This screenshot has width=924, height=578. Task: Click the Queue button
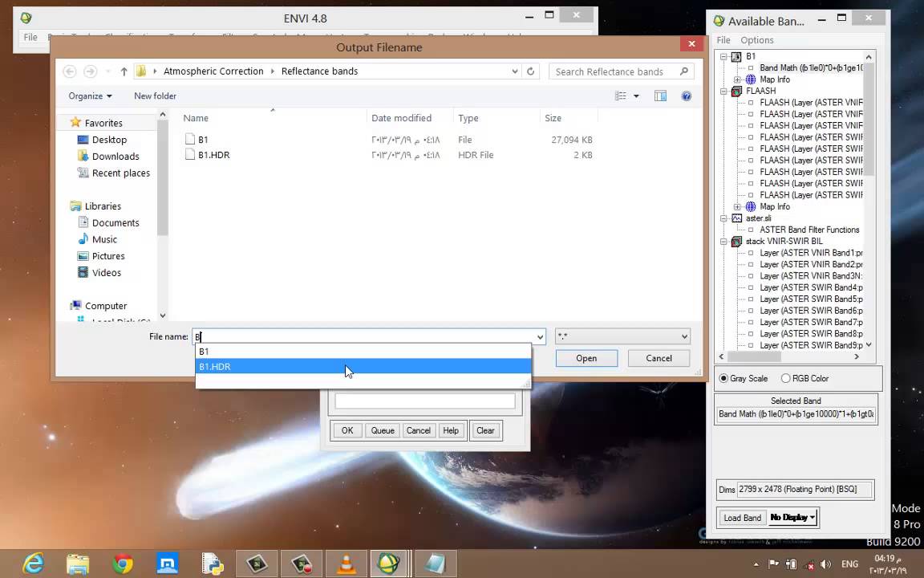click(383, 430)
